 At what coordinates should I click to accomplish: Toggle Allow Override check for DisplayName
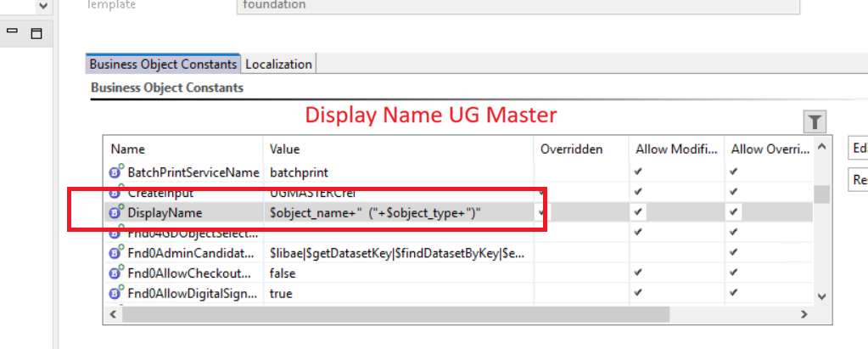click(733, 212)
